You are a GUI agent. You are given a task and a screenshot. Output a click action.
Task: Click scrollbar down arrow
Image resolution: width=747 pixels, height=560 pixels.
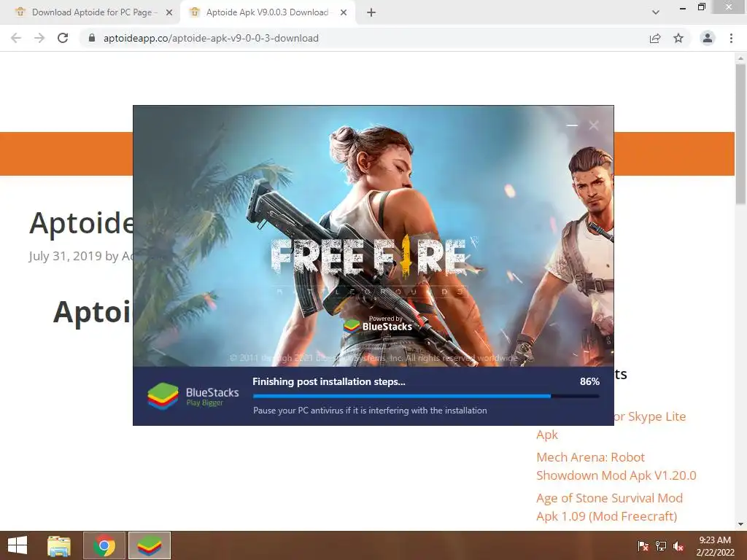click(740, 524)
